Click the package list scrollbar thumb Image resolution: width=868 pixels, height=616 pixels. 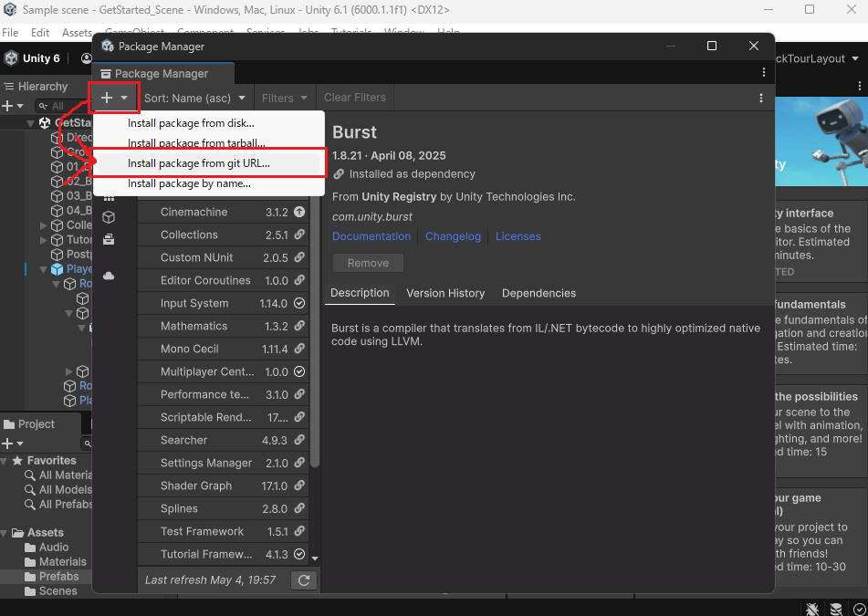(315, 332)
